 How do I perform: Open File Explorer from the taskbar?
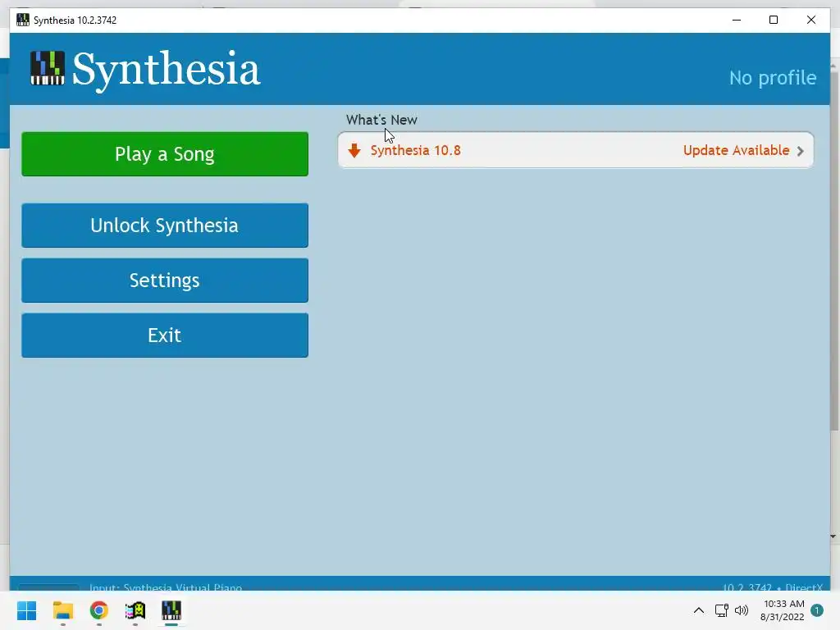point(63,610)
